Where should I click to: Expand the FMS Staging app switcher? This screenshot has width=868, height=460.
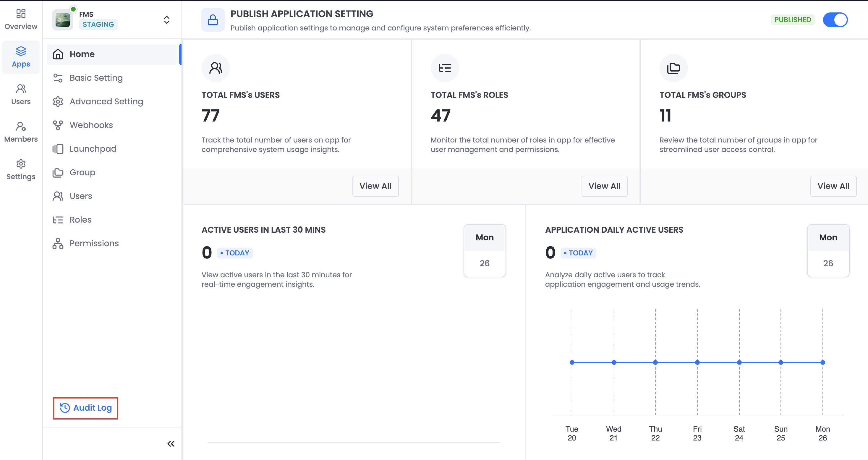[x=166, y=20]
